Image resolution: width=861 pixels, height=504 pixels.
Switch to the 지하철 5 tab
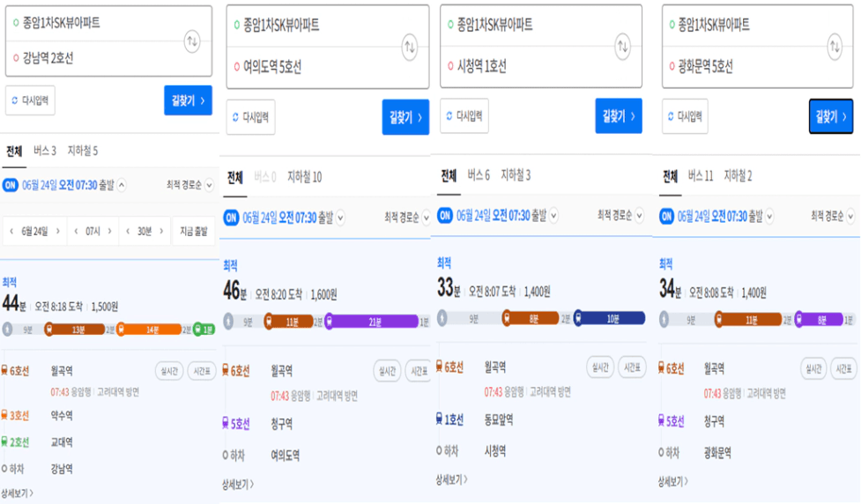83,151
